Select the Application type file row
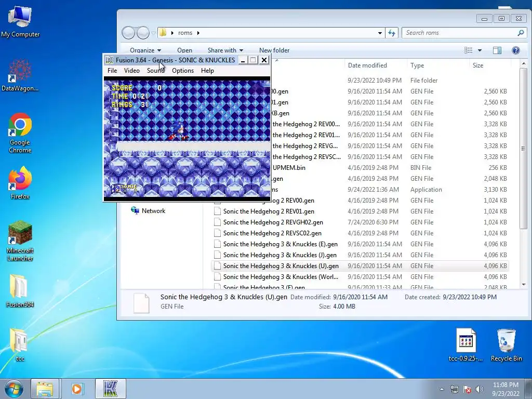 tap(390, 189)
